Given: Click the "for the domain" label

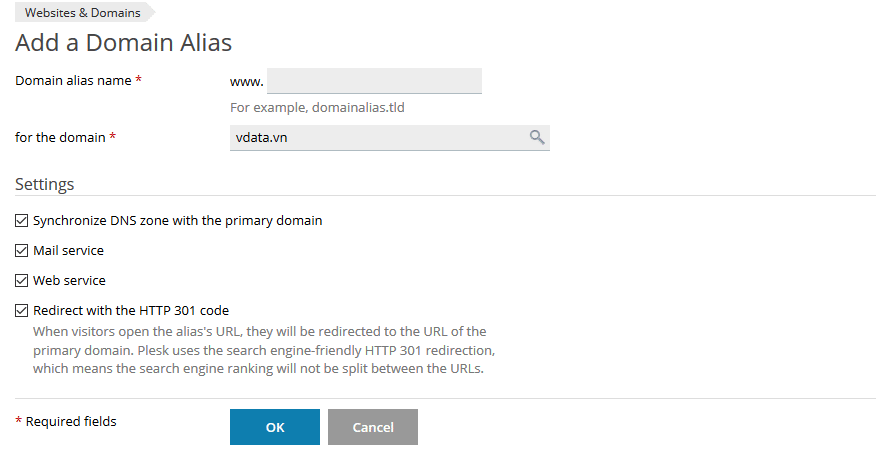Looking at the screenshot, I should pos(60,137).
